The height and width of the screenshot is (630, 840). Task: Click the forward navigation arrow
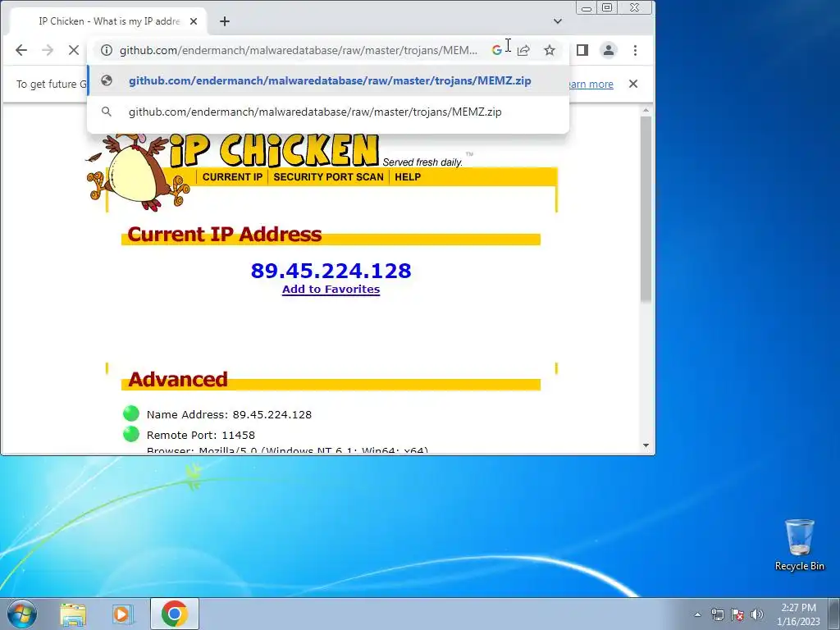coord(48,50)
